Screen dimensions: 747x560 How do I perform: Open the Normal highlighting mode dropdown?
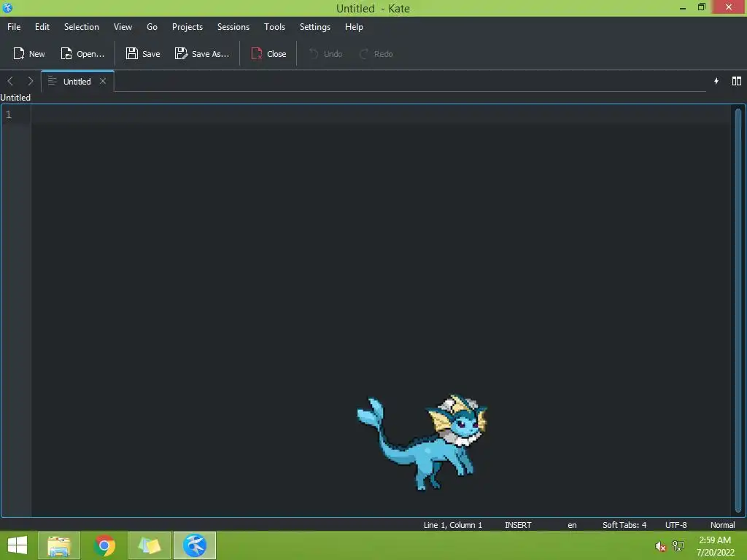[722, 525]
